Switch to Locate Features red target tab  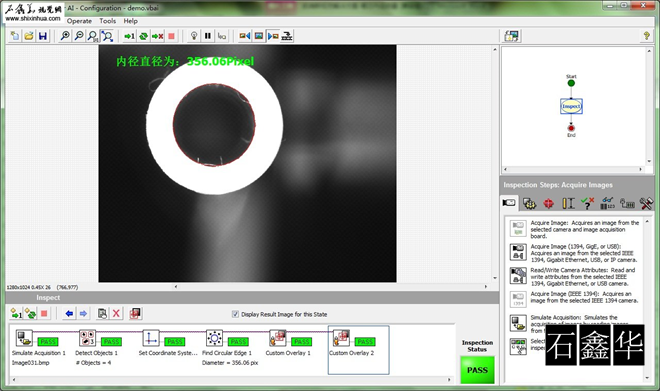pos(548,203)
